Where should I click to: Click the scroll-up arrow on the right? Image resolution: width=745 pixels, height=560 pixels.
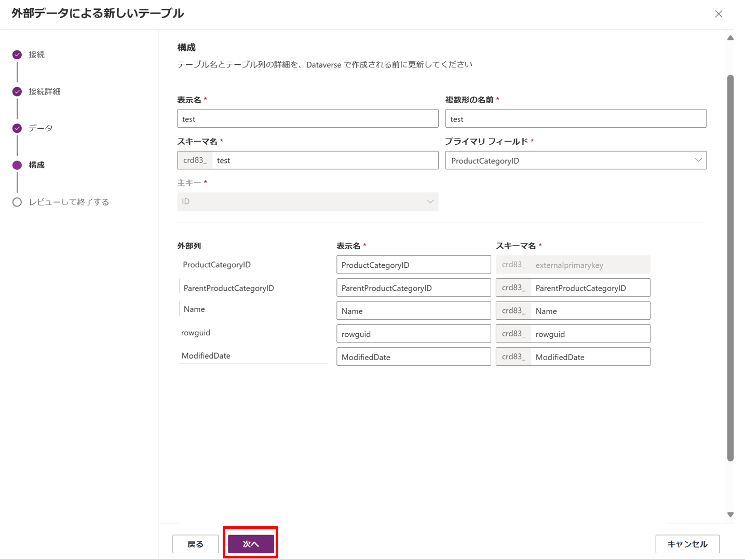729,37
